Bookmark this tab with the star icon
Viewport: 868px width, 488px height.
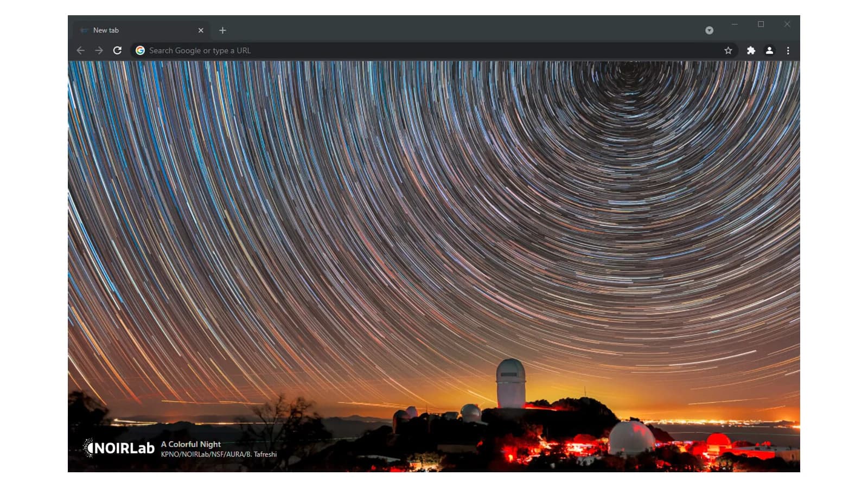click(728, 50)
